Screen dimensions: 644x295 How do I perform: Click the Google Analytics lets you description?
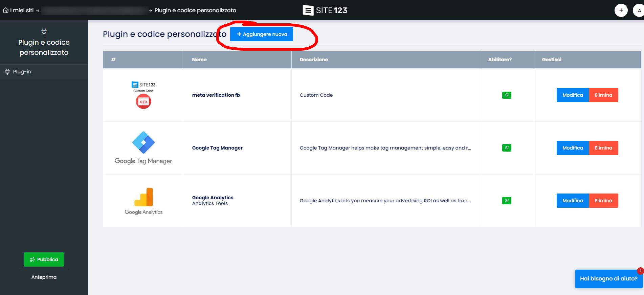click(x=385, y=201)
